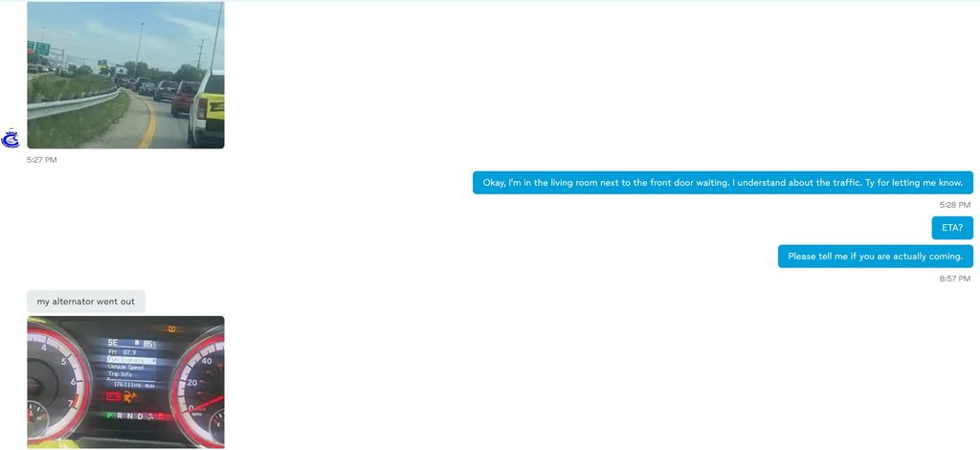Screen dimensions: 980x450
Task: Click the 8:57 PM timestamp
Action: tap(954, 279)
